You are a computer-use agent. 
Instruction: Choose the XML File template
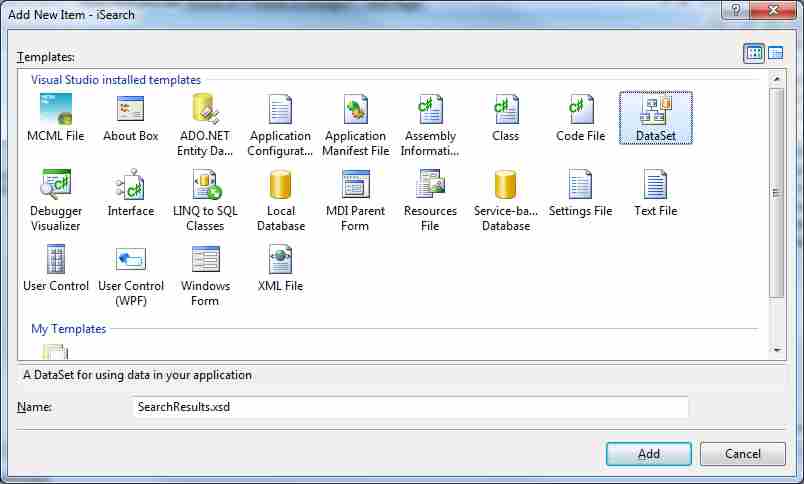click(x=280, y=268)
